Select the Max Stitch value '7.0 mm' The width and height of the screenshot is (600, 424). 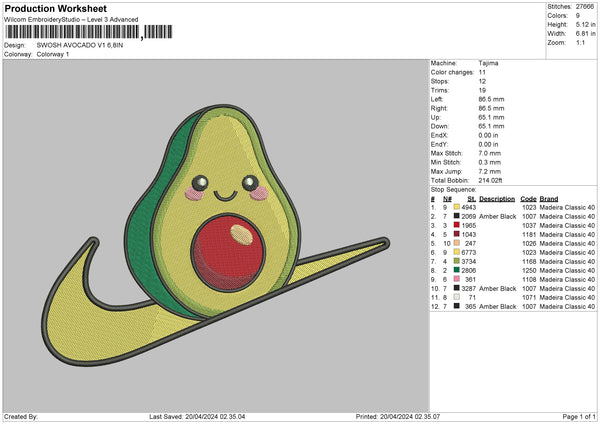pyautogui.click(x=490, y=153)
